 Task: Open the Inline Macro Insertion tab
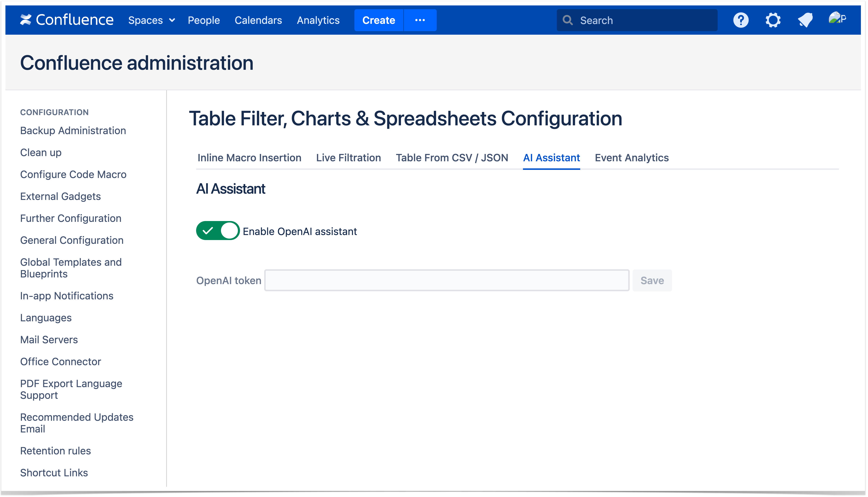point(249,158)
